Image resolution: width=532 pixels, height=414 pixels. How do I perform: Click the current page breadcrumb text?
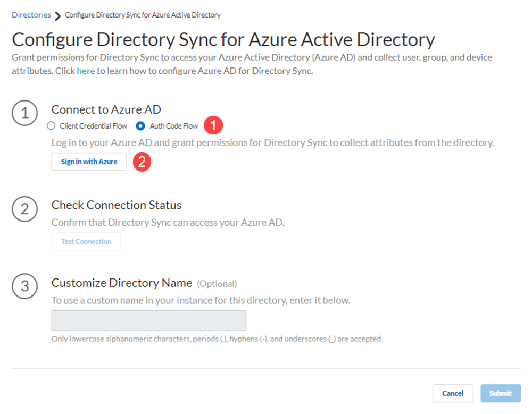tap(143, 15)
